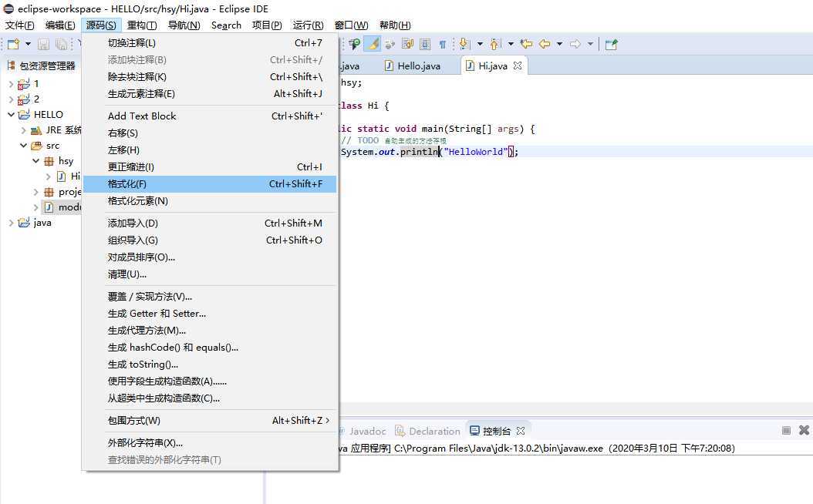Switch to the Hello.java editor tab
The height and width of the screenshot is (504, 813).
[413, 66]
